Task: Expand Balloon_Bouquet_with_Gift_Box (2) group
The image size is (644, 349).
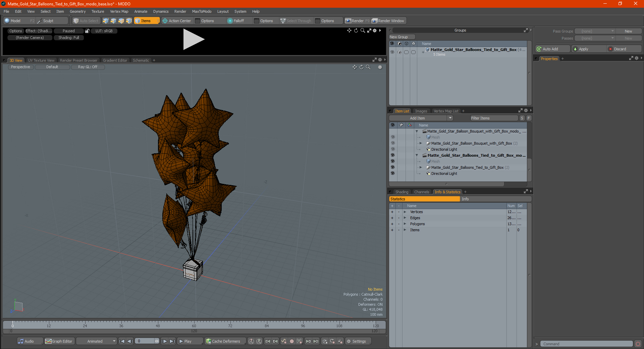Action: (421, 143)
